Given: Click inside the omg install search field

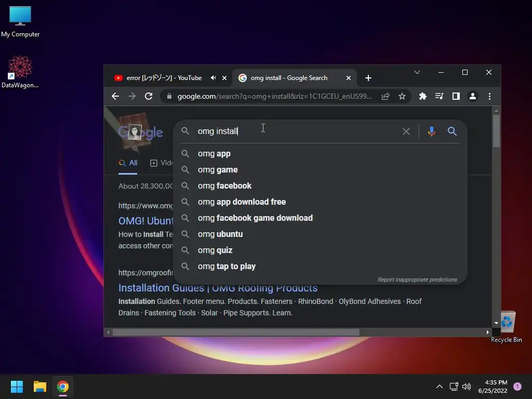Looking at the screenshot, I should pyautogui.click(x=295, y=131).
